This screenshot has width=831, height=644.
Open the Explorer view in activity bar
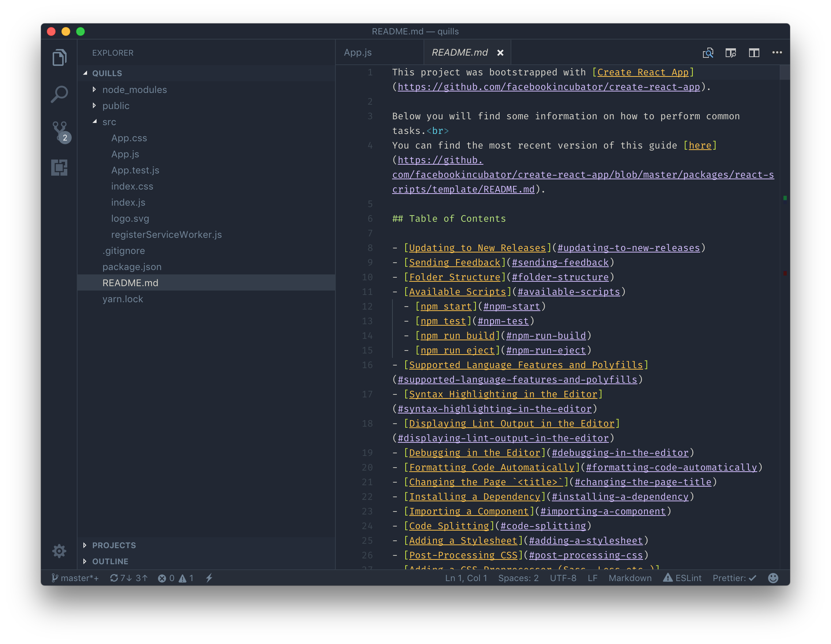pos(59,57)
